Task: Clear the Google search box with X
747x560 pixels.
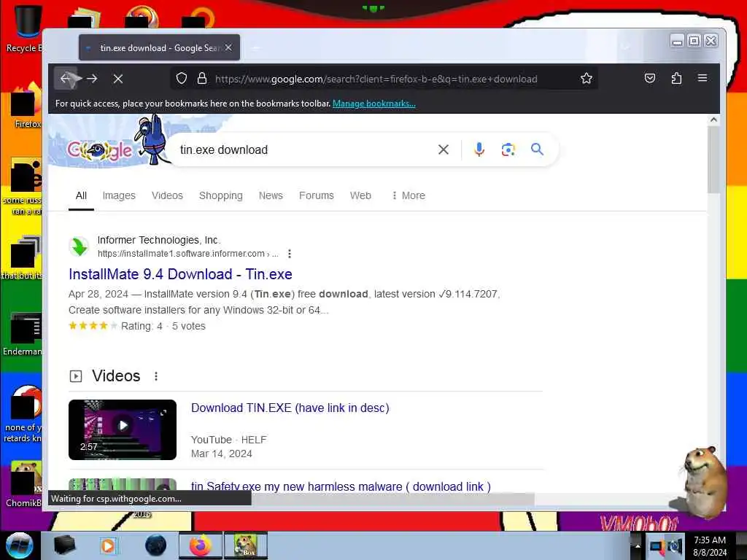Action: (x=443, y=149)
